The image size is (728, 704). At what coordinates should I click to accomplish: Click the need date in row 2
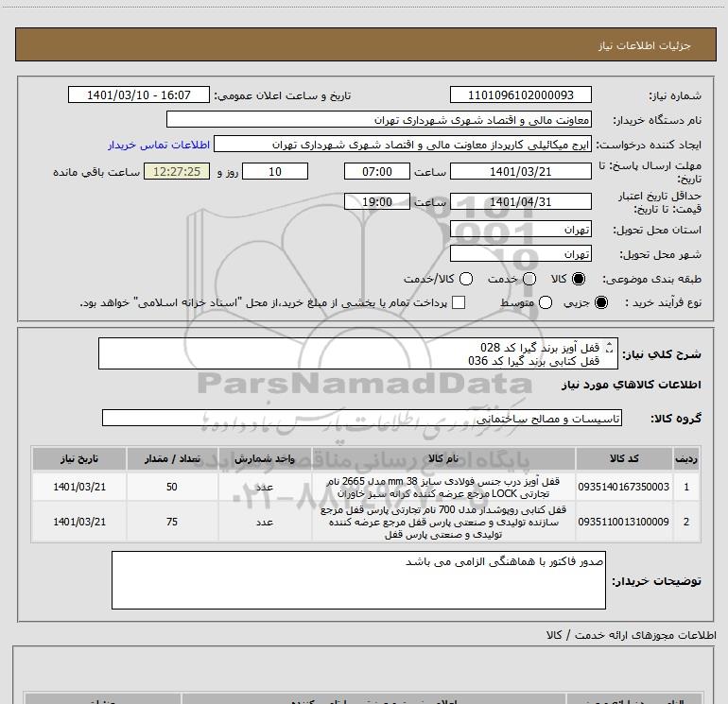[79, 522]
